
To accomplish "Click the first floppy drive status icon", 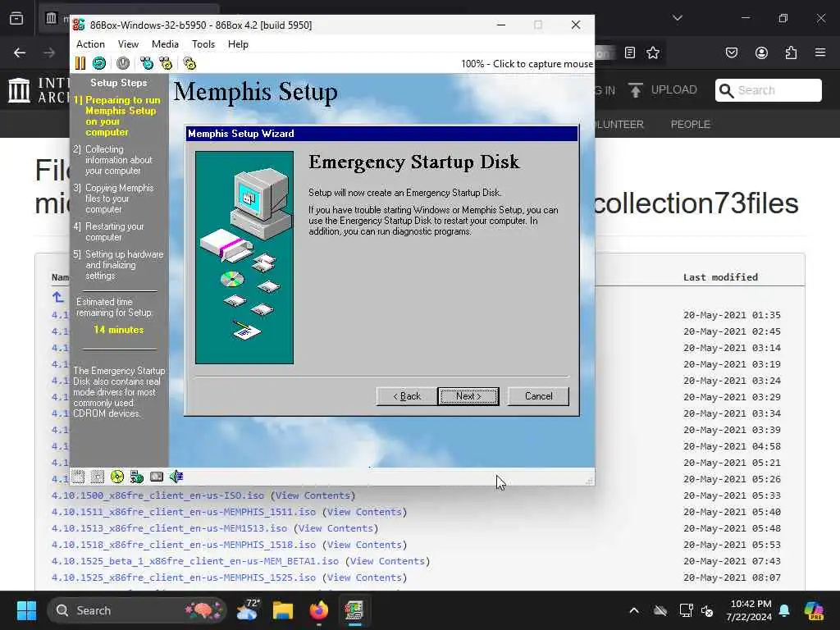I will tap(78, 477).
